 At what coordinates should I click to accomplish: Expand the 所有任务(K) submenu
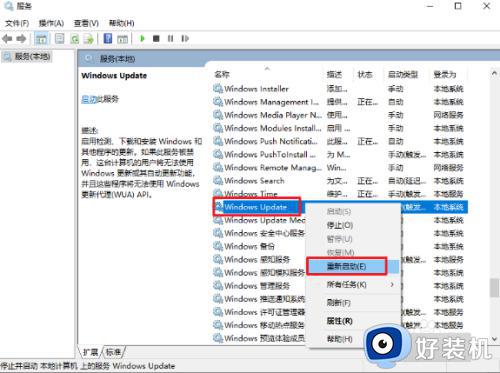[353, 285]
